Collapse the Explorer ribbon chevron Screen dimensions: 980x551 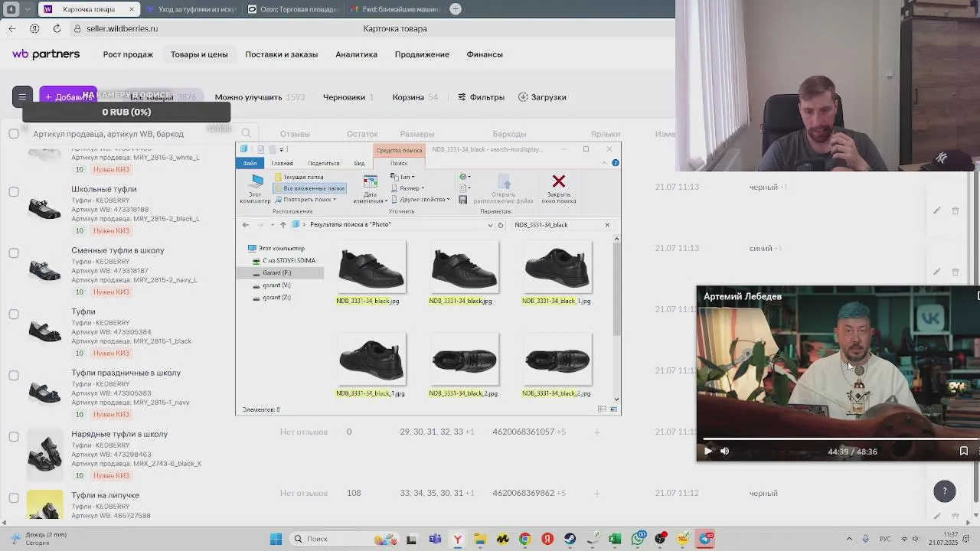[604, 163]
